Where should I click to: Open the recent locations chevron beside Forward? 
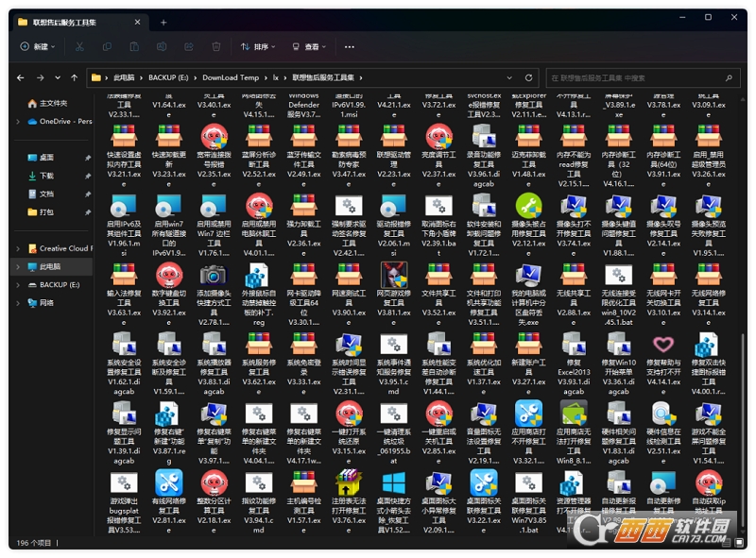[x=58, y=77]
